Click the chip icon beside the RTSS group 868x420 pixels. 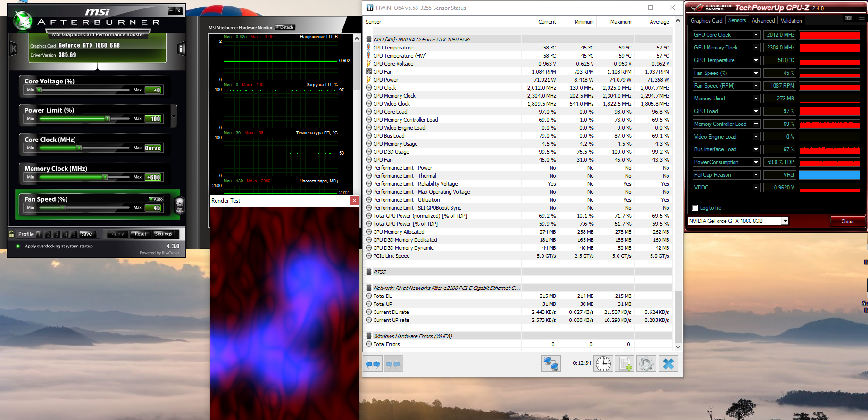pyautogui.click(x=369, y=272)
